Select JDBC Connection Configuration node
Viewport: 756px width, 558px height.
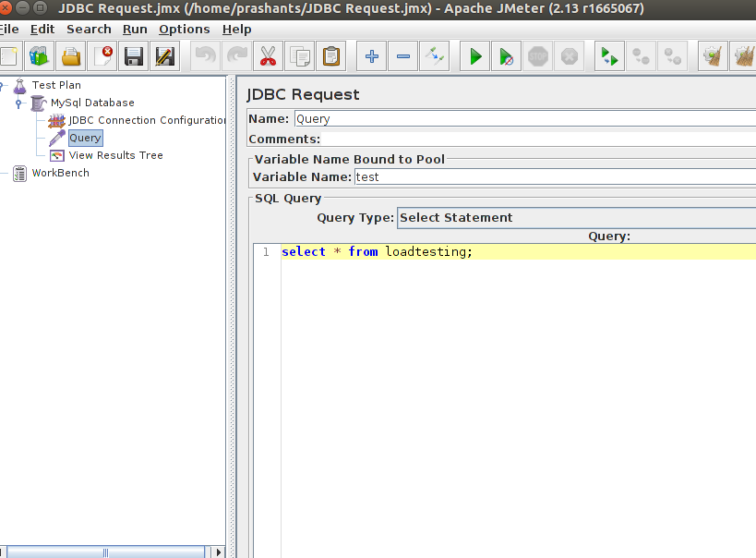(147, 120)
